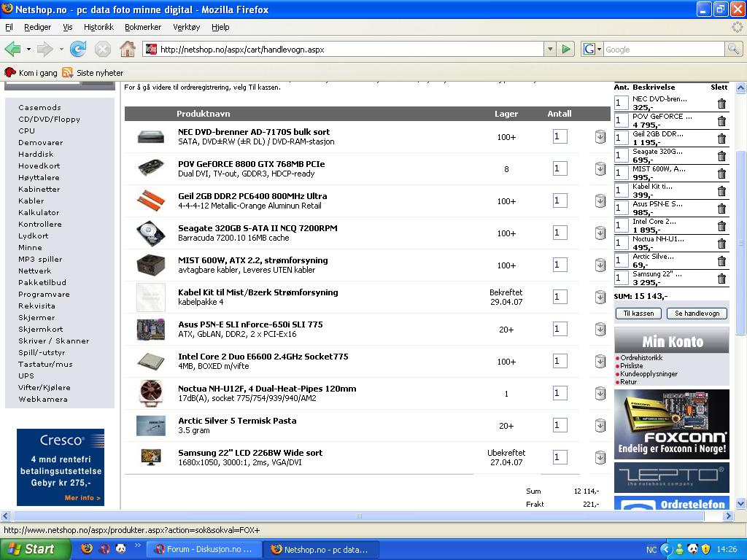The width and height of the screenshot is (747, 560).
Task: Remove Seagate 320GB row from main cart
Action: coord(600,233)
